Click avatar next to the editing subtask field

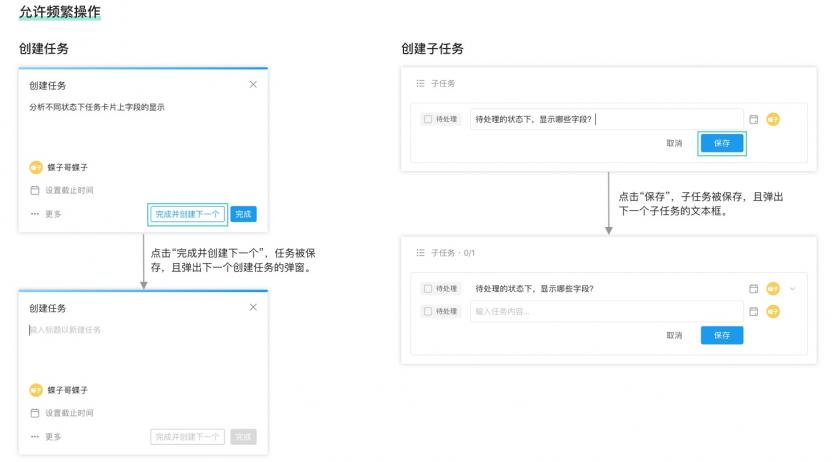click(773, 119)
